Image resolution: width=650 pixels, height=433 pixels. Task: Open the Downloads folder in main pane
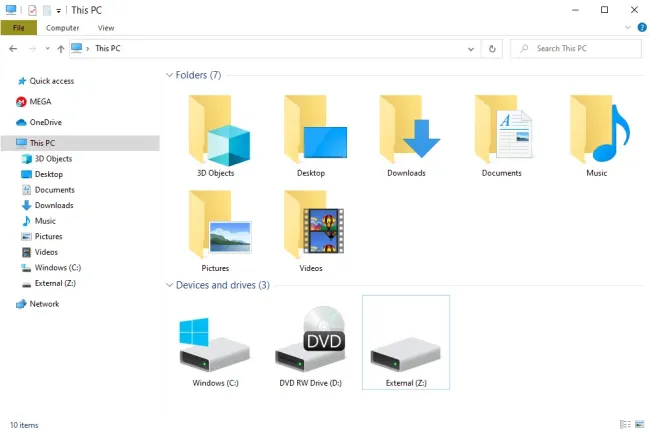click(406, 130)
